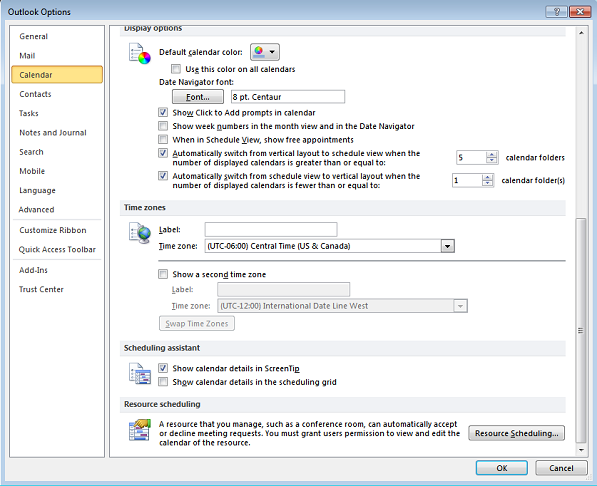Click the calendar color palette icon
Viewport: 597px width, 486px height.
tap(139, 54)
